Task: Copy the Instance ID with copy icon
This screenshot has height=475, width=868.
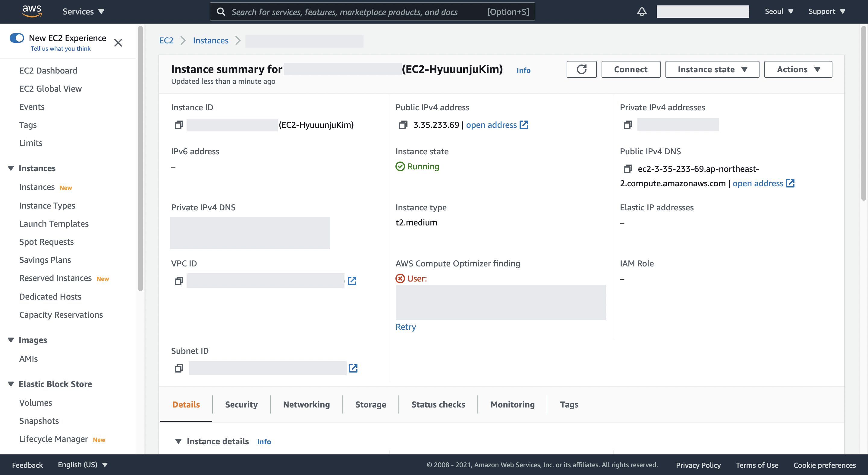Action: (x=179, y=125)
